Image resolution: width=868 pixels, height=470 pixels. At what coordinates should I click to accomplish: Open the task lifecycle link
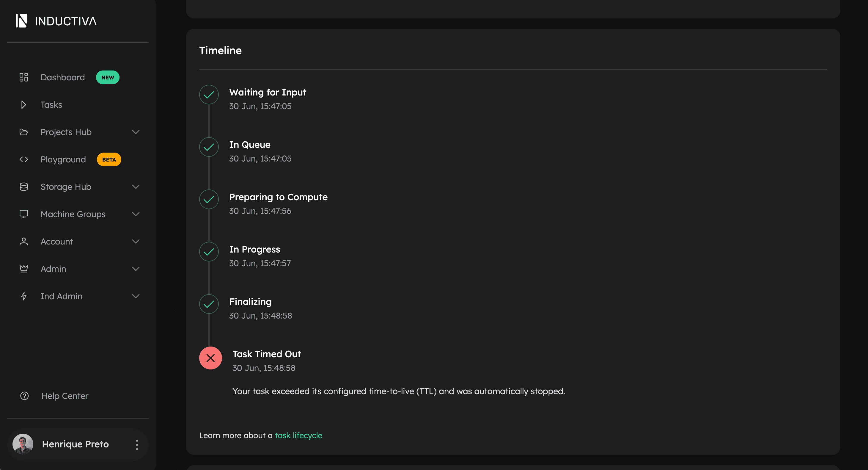coord(298,435)
